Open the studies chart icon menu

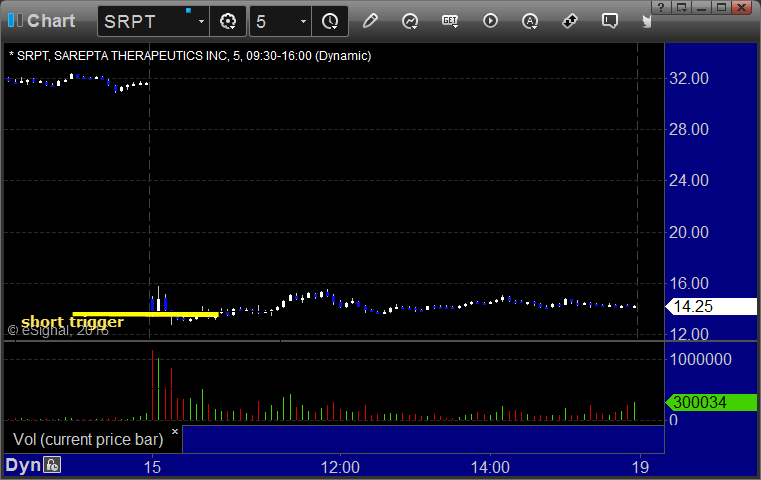click(x=410, y=21)
